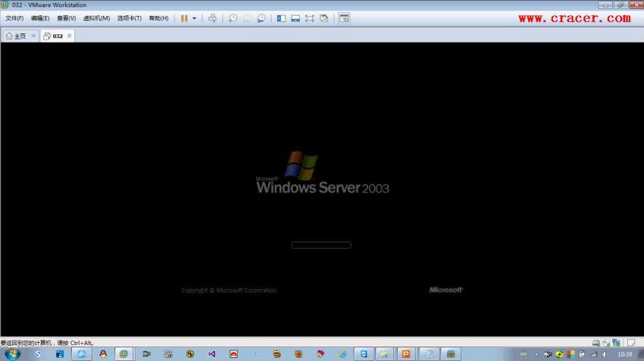
Task: Open the snapshot manager icon
Action: pos(261,18)
